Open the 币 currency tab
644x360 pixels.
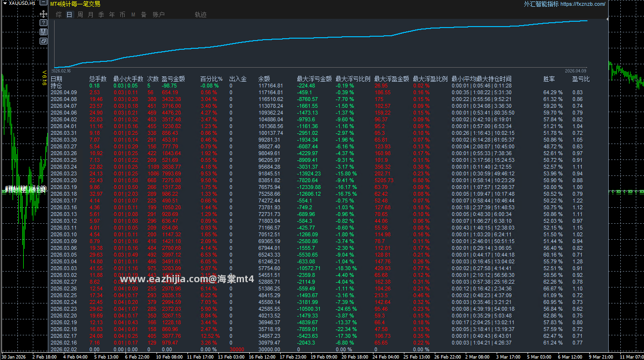tap(122, 15)
